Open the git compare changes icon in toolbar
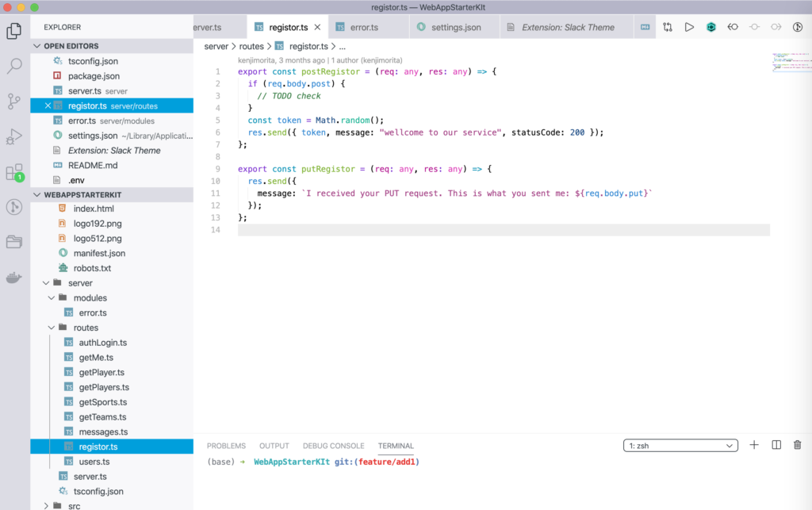The height and width of the screenshot is (510, 812). pyautogui.click(x=667, y=26)
